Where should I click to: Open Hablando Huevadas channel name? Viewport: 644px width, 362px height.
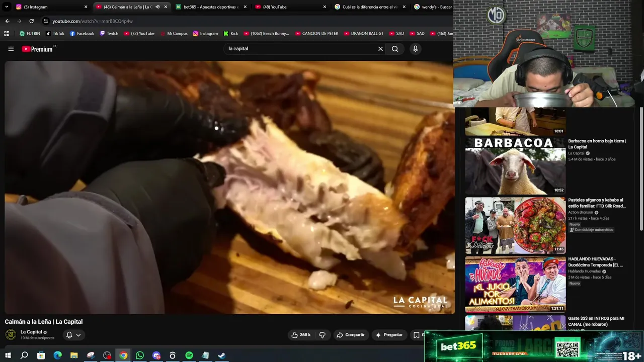coord(584,271)
